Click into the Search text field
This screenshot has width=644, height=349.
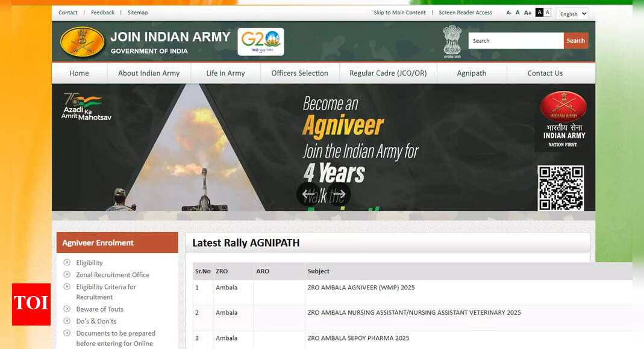tap(516, 41)
